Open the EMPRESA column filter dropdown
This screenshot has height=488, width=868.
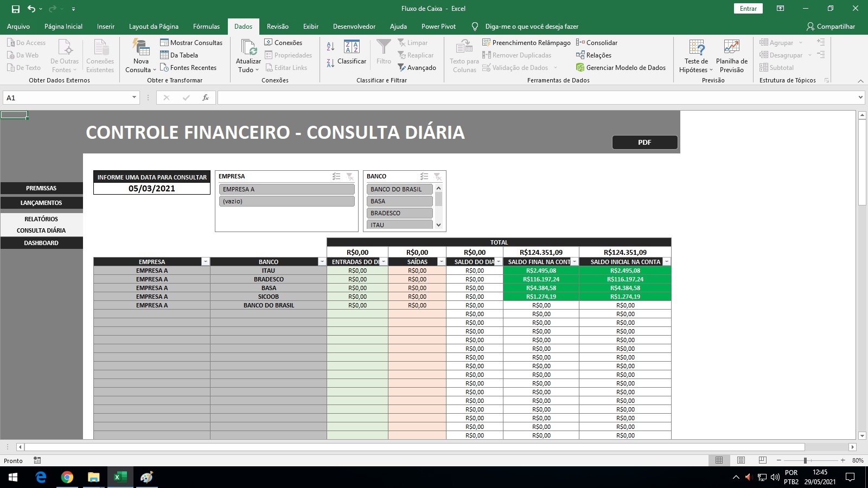click(205, 262)
